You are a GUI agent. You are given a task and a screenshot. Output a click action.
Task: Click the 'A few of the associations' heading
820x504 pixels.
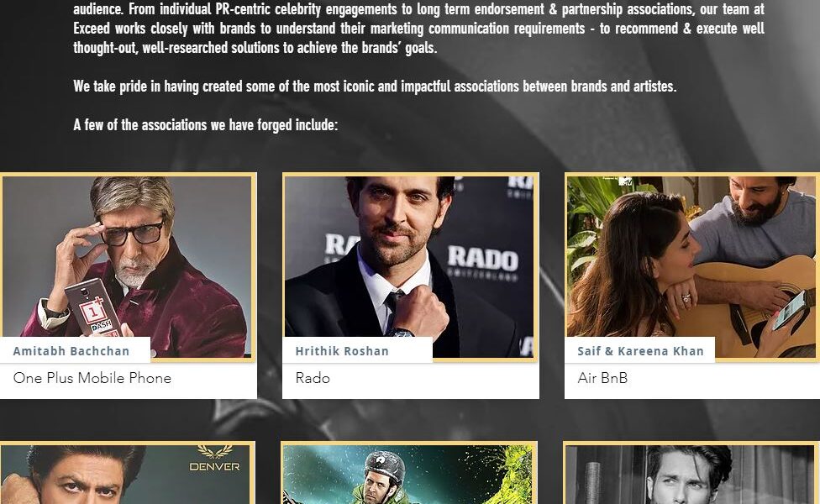tap(206, 125)
